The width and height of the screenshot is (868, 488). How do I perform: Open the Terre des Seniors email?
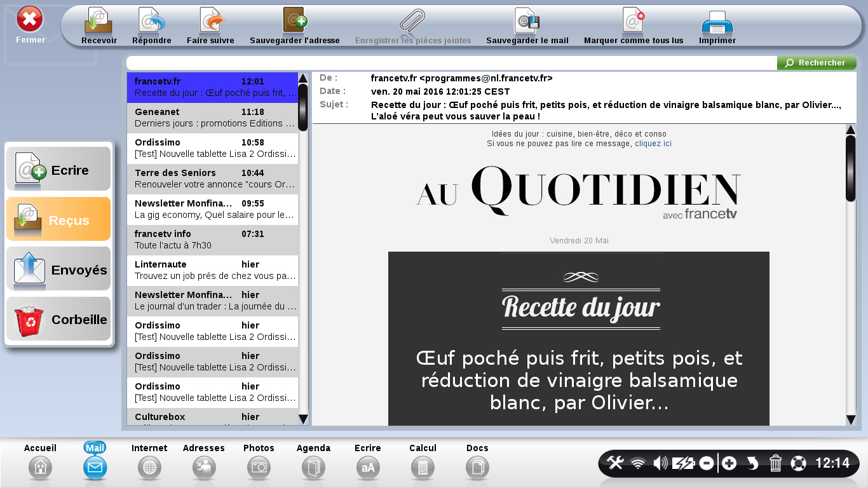(x=212, y=179)
